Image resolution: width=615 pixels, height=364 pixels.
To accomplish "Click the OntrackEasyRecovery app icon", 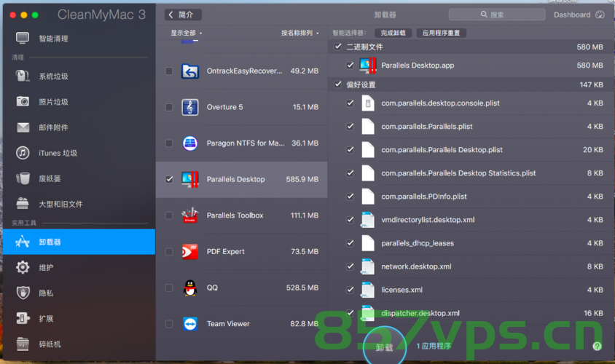I will (190, 71).
